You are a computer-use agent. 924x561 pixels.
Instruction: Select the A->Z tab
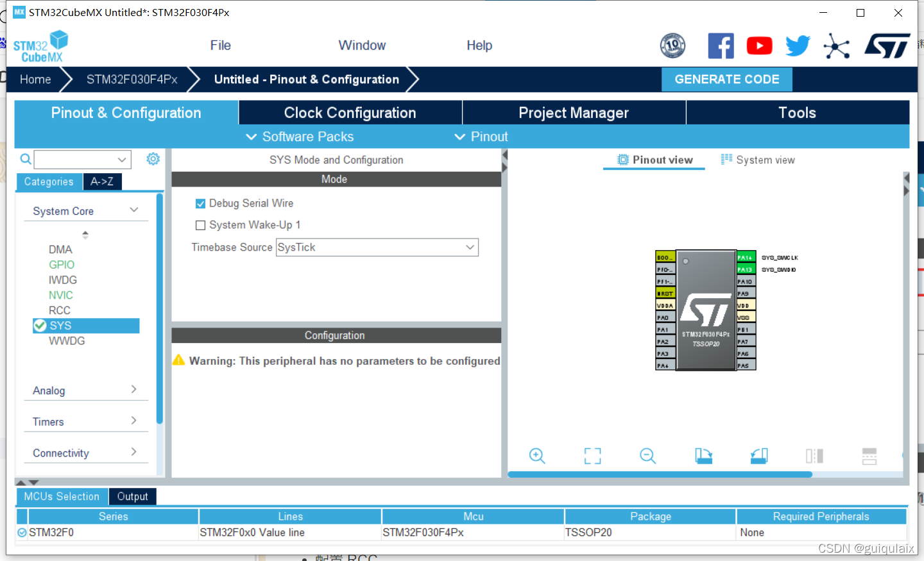click(x=102, y=181)
